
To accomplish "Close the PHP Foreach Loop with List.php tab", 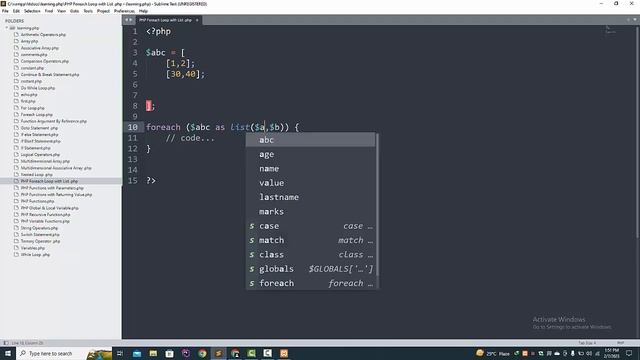I will click(197, 20).
